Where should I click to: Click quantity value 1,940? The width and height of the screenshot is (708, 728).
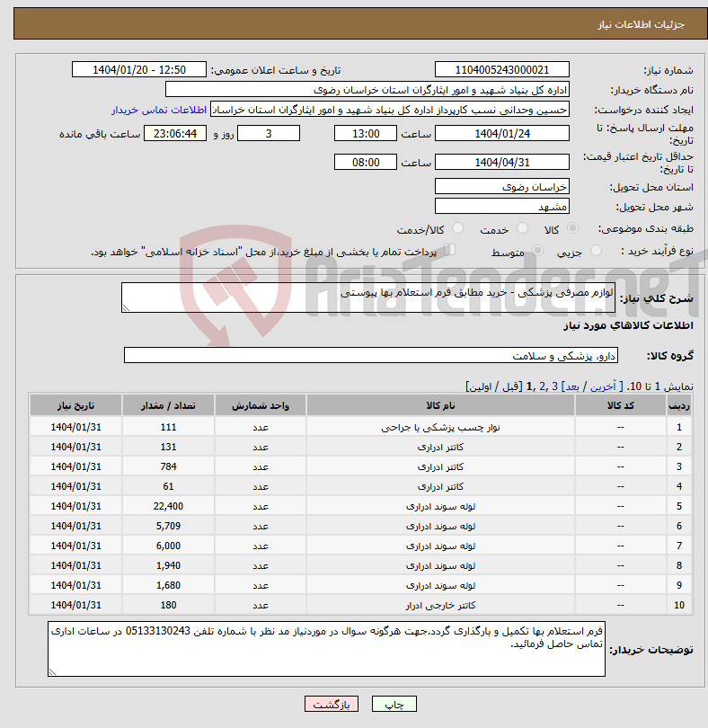[x=168, y=566]
